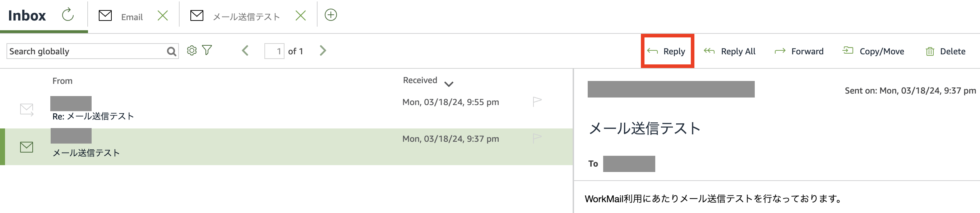This screenshot has width=980, height=213.
Task: Open the message filter funnel
Action: pyautogui.click(x=207, y=50)
